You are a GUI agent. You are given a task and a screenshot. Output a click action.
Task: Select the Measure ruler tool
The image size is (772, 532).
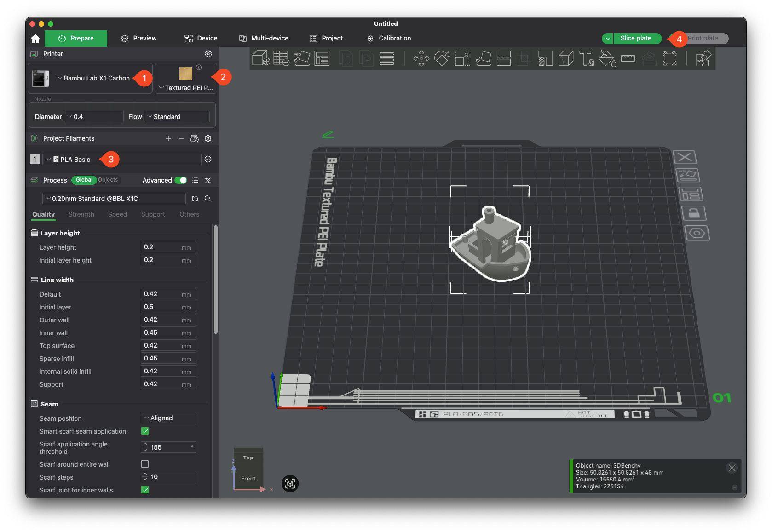[x=628, y=58]
